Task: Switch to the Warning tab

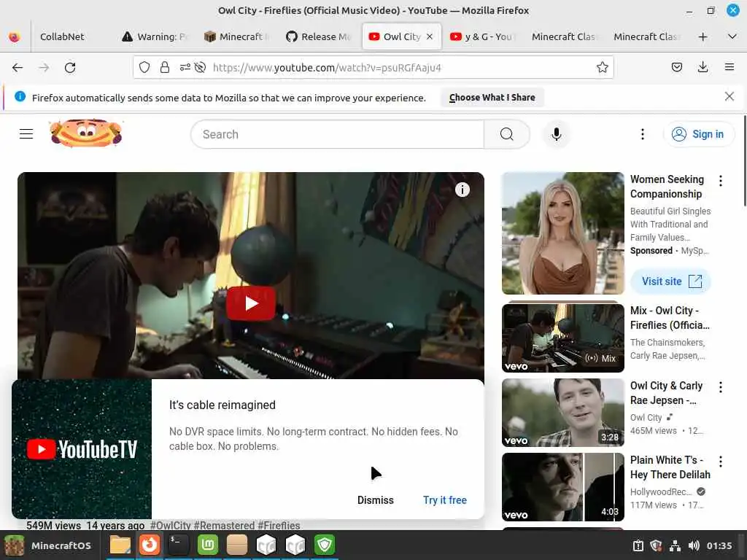Action: (x=155, y=36)
